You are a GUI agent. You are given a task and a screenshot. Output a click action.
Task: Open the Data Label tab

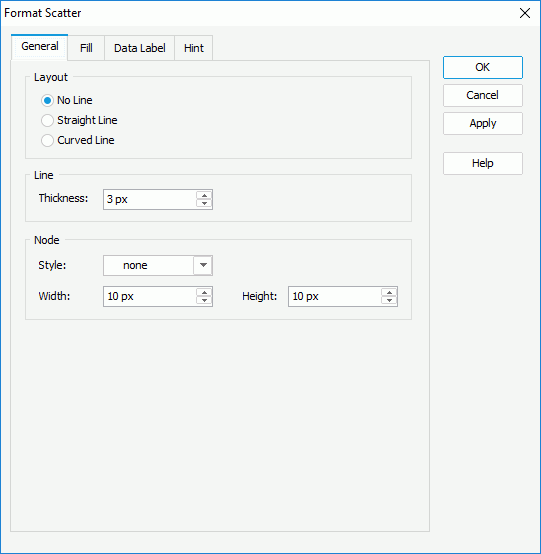pyautogui.click(x=140, y=48)
